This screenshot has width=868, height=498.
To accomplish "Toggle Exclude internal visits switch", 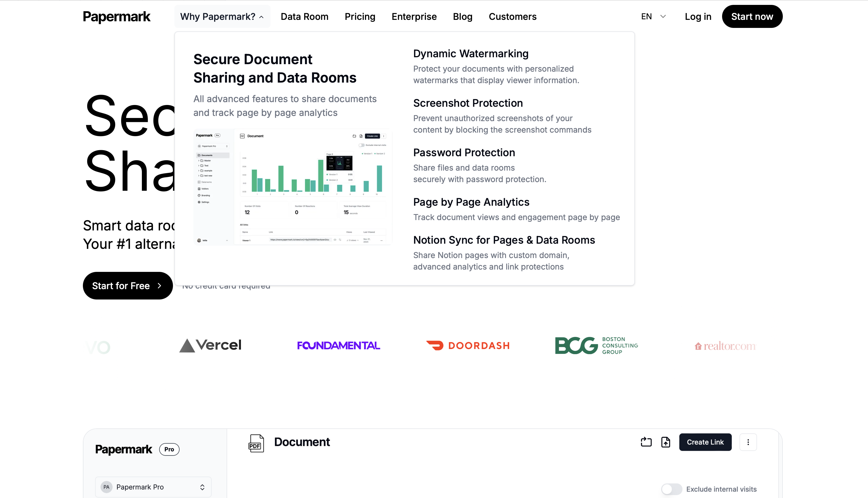I will 671,489.
